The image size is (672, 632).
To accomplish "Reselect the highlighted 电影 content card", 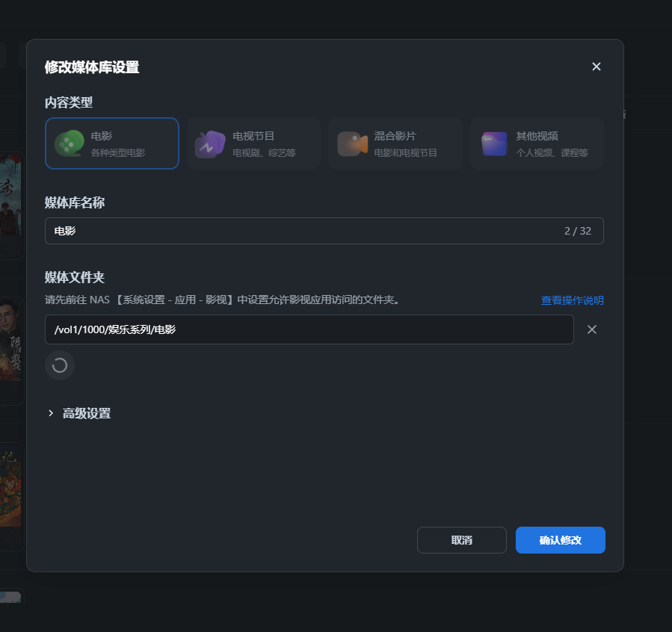I will 111,143.
